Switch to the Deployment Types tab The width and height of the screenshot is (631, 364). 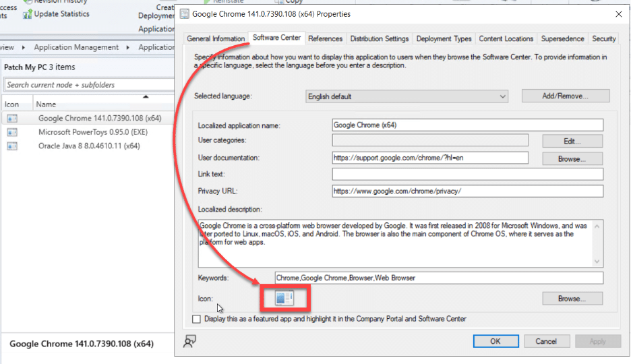coord(444,39)
